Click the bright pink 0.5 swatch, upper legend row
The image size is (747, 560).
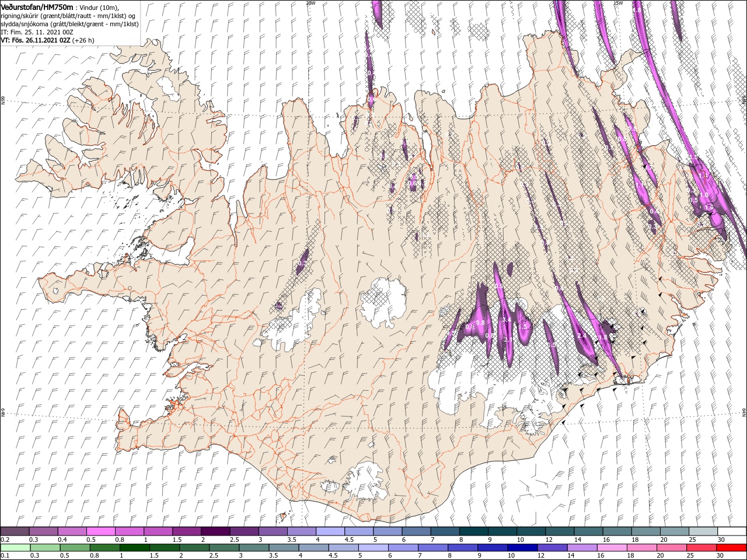(101, 531)
